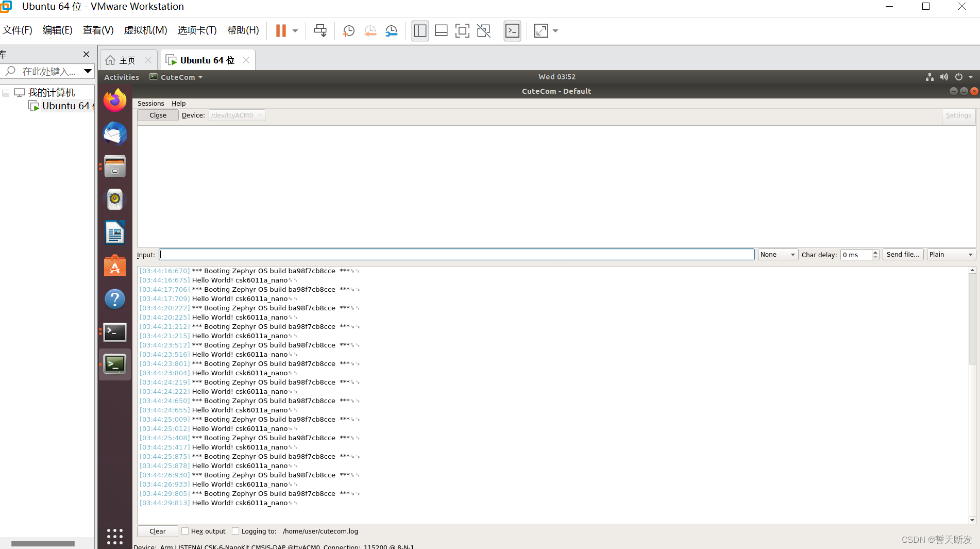Open Rhythmbox music player
Image resolution: width=980 pixels, height=549 pixels.
[x=115, y=199]
